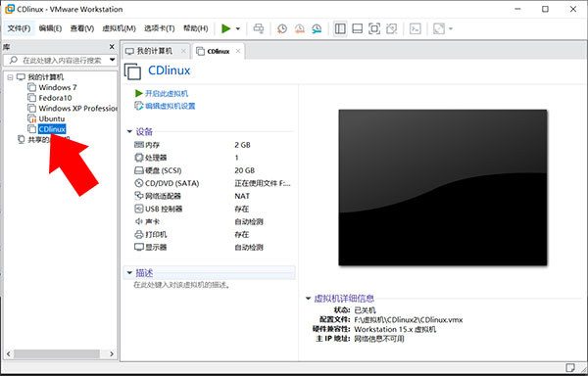
Task: Click the 2 GB memory value
Action: click(242, 145)
